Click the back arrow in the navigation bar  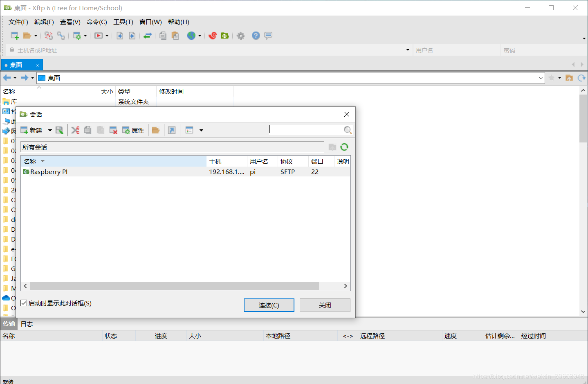click(7, 78)
